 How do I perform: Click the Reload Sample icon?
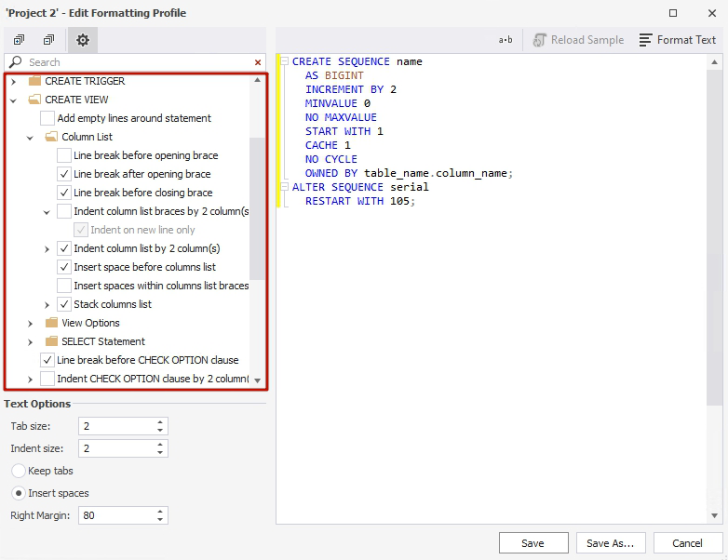[x=540, y=40]
